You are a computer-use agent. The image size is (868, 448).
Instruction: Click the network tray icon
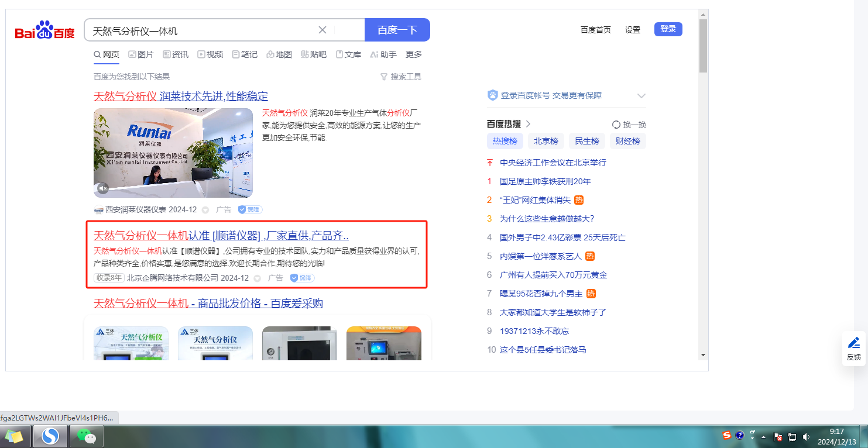(792, 436)
